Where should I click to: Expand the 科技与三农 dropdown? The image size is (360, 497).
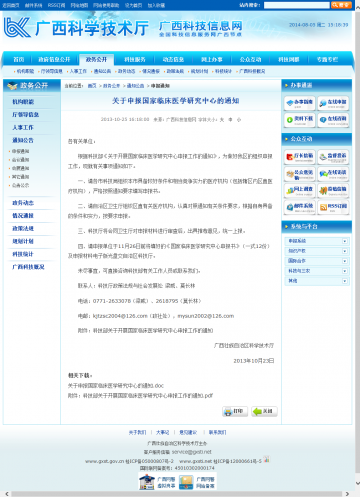click(345, 271)
